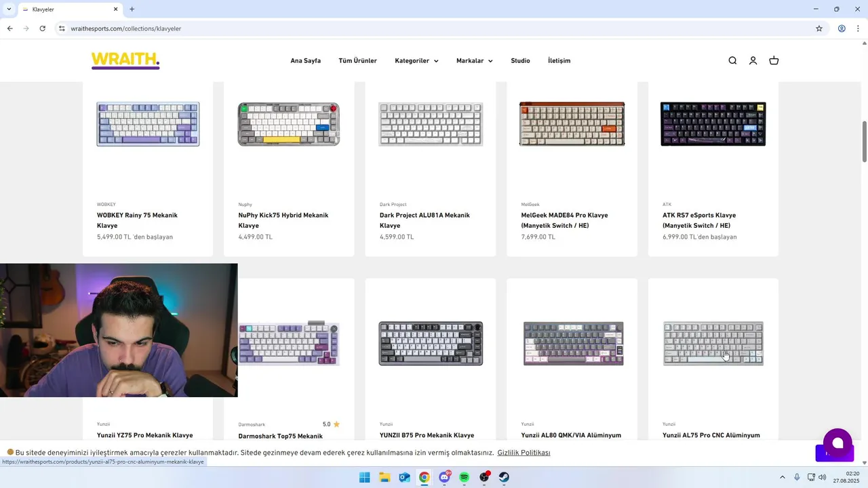Click the MelGeek brand label
The image size is (868, 488).
click(530, 204)
